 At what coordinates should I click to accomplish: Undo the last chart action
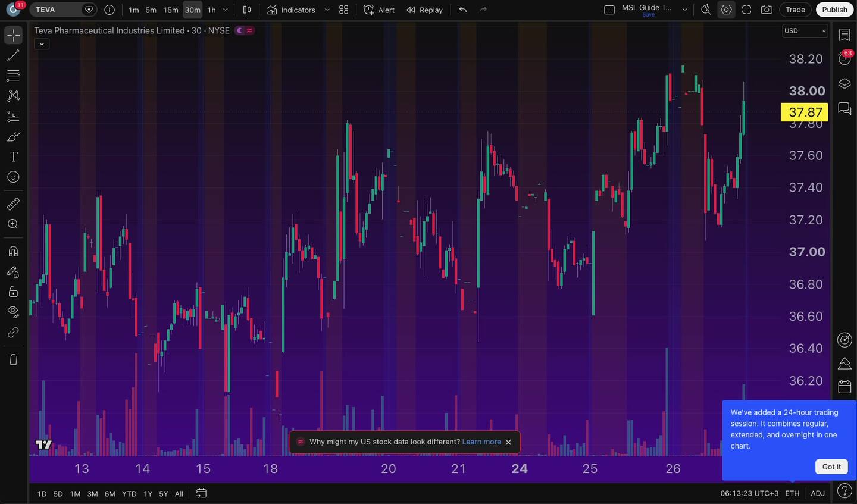[x=463, y=10]
